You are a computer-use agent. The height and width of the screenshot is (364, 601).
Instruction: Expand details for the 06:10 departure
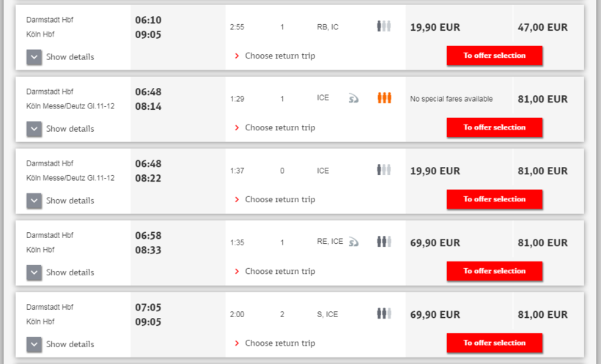click(34, 57)
